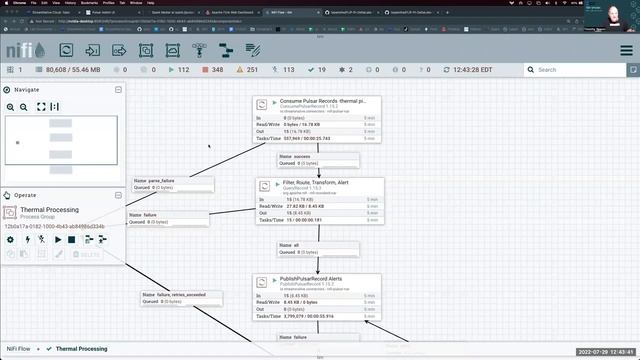The image size is (640, 360).
Task: Open bulletin board icon beside search
Action: [x=633, y=70]
